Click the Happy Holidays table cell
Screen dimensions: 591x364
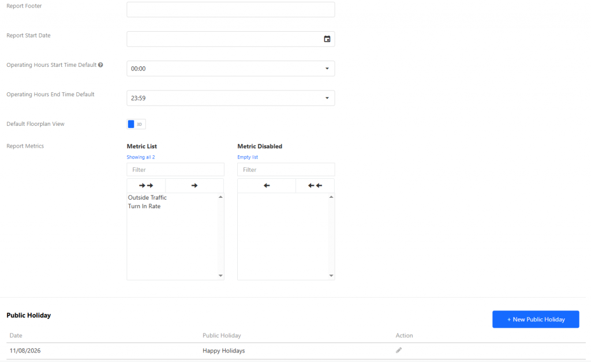pyautogui.click(x=223, y=350)
